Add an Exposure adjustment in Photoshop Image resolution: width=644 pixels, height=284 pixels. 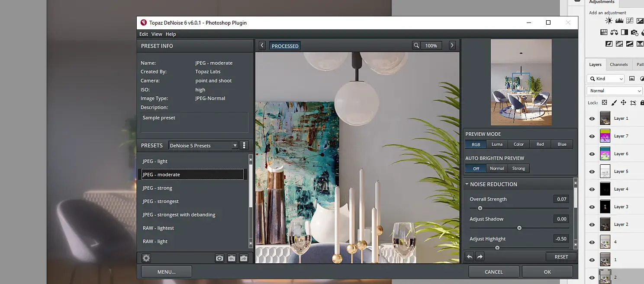pos(640,21)
